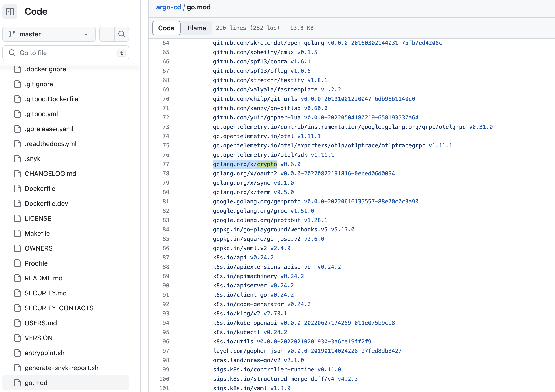Open the github.com/spf13/cobra module link
This screenshot has height=392, width=555.
coord(250,61)
